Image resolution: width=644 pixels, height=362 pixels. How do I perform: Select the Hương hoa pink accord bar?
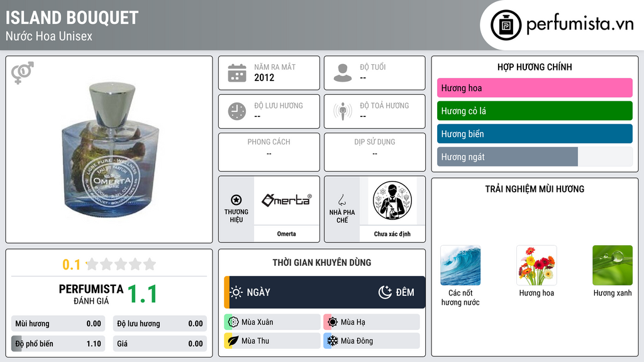coord(535,88)
